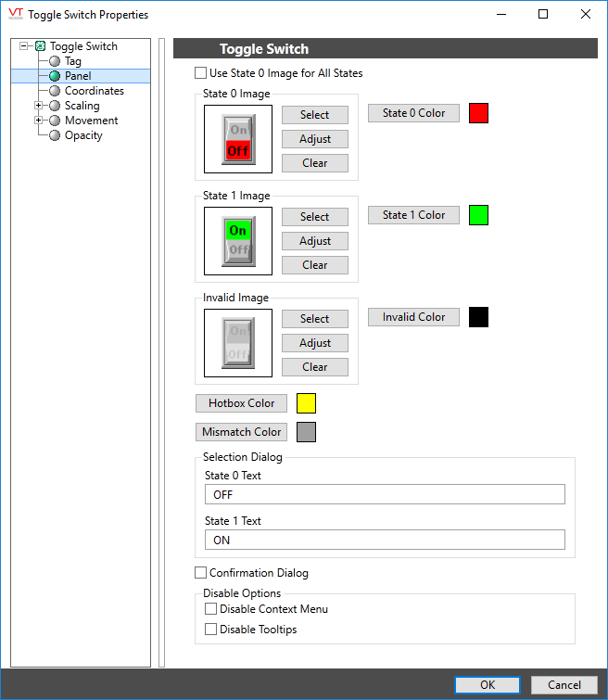
Task: Expand the Movement tree node
Action: 39,121
